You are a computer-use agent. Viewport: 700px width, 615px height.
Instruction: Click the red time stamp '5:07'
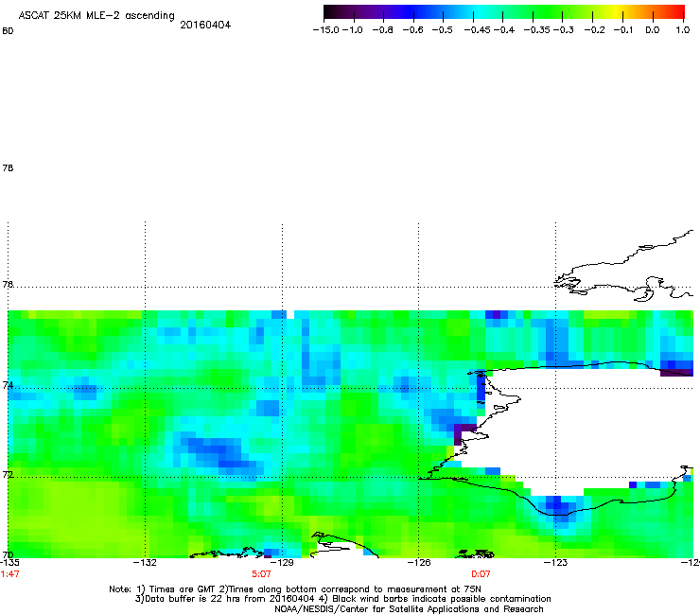[x=262, y=574]
